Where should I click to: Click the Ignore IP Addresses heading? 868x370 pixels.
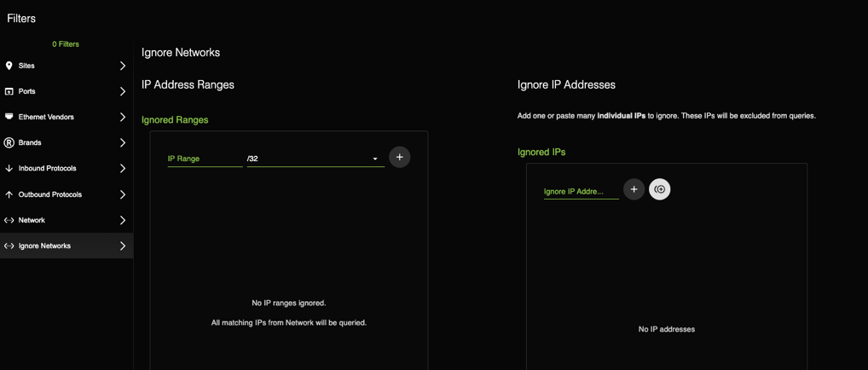point(566,84)
